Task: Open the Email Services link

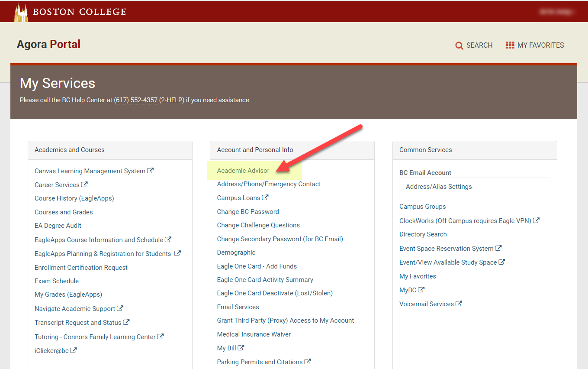Action: [x=238, y=307]
